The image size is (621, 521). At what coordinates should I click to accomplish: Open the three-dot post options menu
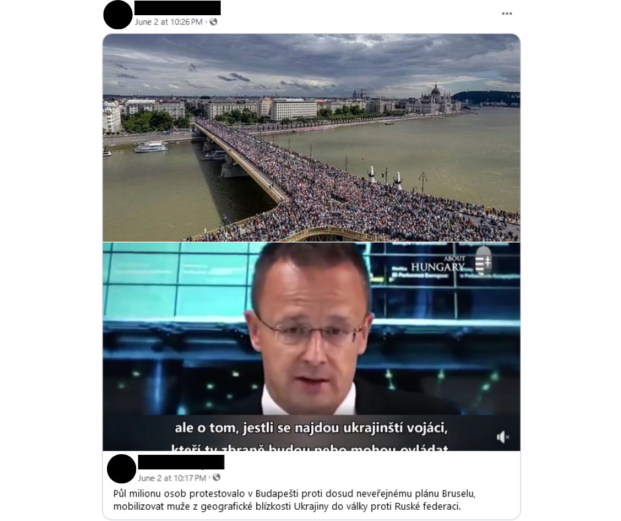[x=507, y=13]
